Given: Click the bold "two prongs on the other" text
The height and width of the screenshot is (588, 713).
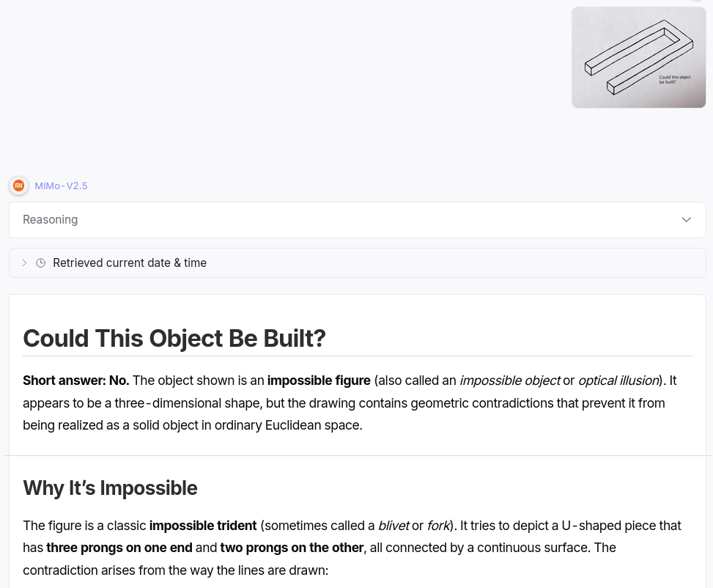Looking at the screenshot, I should (x=292, y=548).
